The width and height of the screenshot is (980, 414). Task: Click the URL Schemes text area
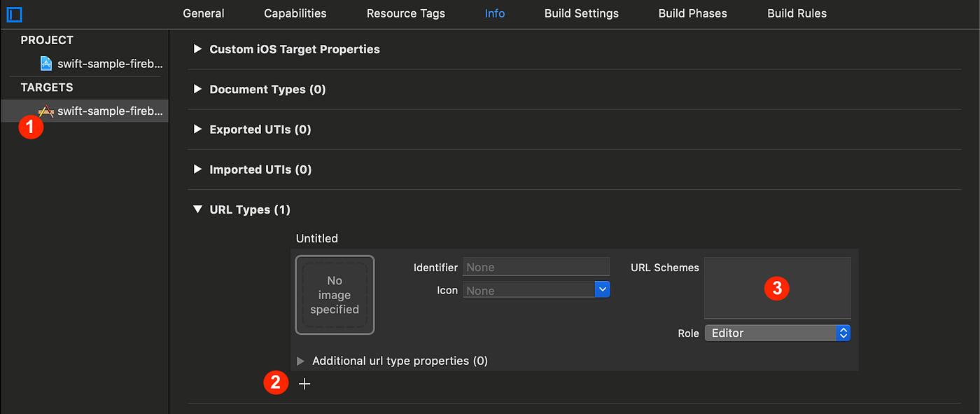point(777,287)
